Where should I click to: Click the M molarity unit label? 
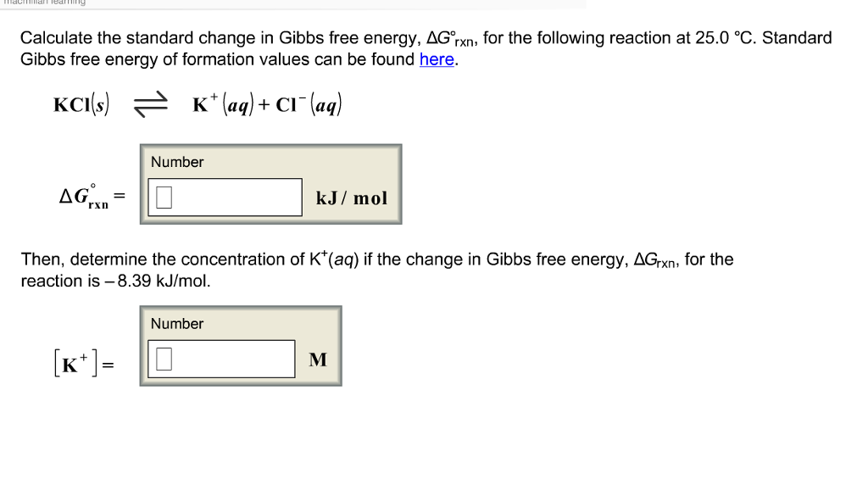coord(318,359)
